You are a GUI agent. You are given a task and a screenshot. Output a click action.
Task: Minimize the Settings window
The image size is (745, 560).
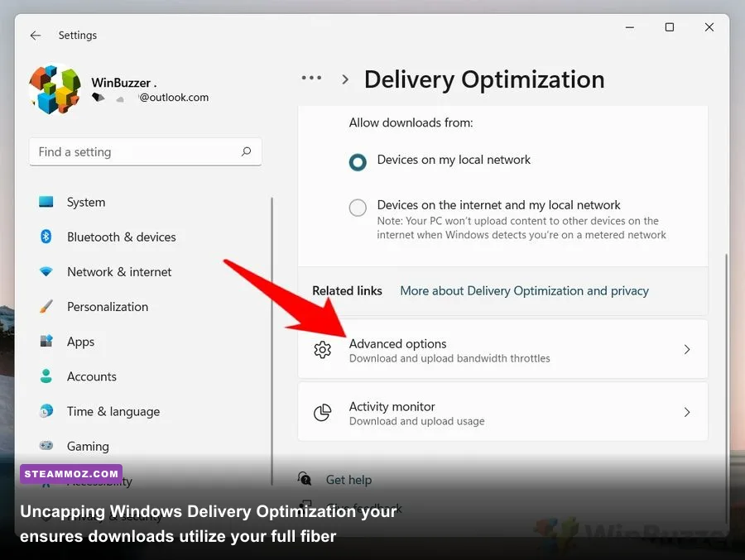coord(630,27)
